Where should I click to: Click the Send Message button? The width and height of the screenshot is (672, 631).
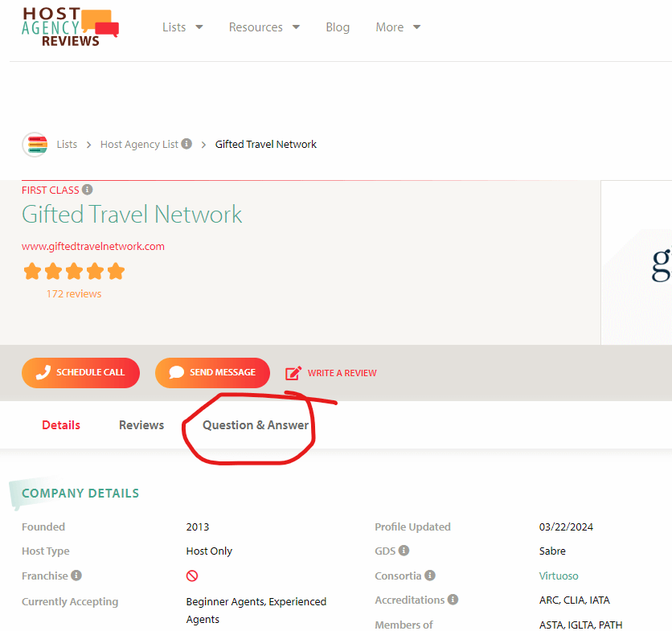(212, 373)
